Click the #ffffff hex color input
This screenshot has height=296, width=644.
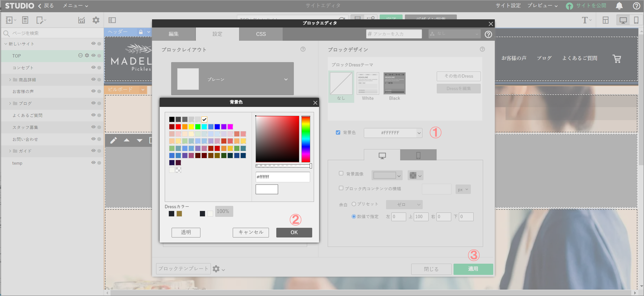pyautogui.click(x=282, y=177)
